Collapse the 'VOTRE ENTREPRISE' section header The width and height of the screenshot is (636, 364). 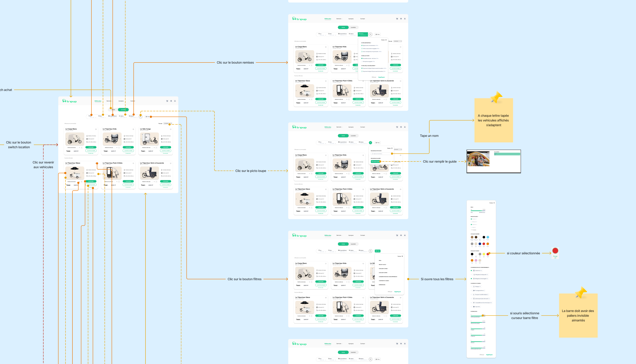366,43
